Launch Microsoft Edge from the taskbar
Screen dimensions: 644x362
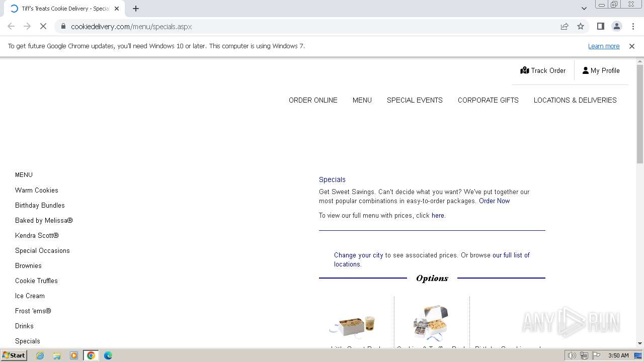[108, 355]
